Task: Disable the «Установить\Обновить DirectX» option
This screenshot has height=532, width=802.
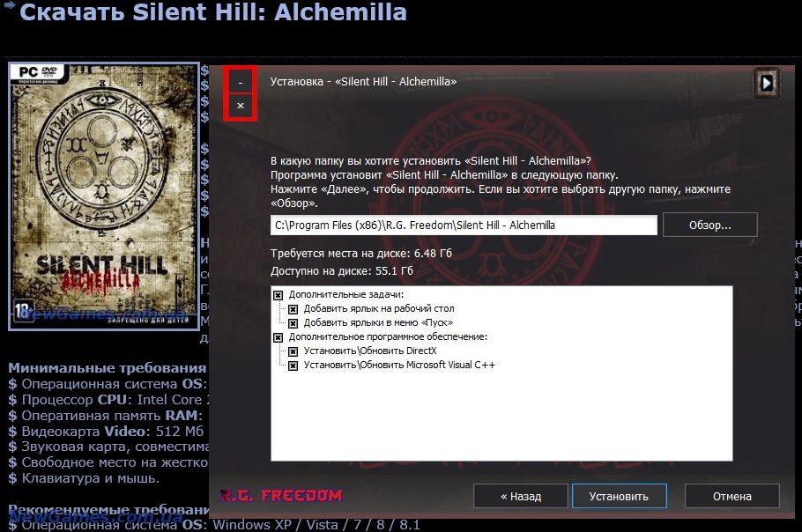Action: click(293, 351)
